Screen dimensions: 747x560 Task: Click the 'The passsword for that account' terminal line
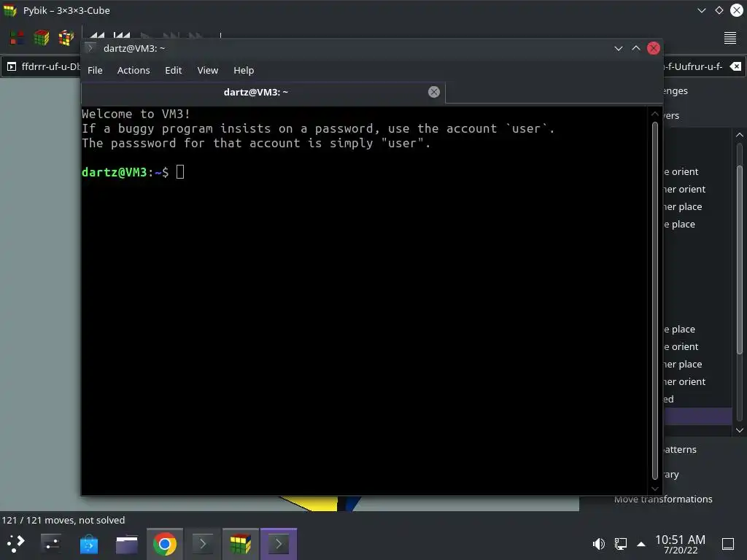pyautogui.click(x=256, y=144)
